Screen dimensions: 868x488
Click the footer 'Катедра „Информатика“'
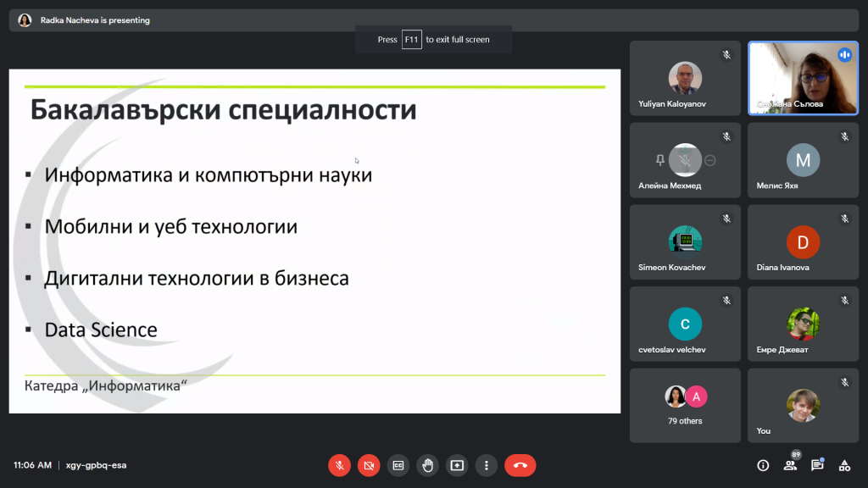click(106, 385)
